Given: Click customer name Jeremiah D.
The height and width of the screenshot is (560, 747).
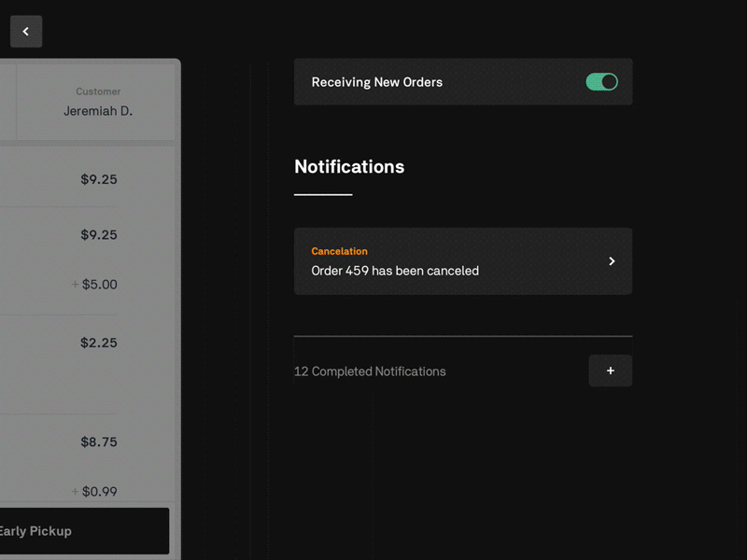Looking at the screenshot, I should (98, 111).
